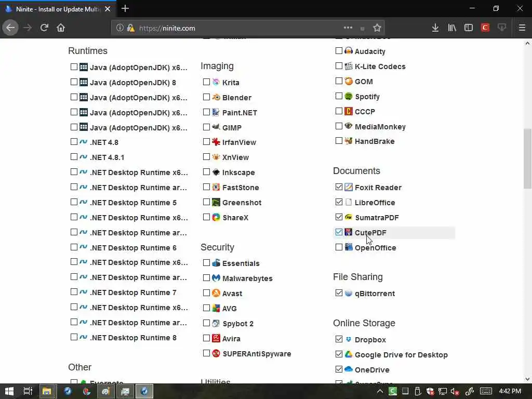The image size is (532, 399).
Task: Open page actions three-dots menu
Action: 348,28
